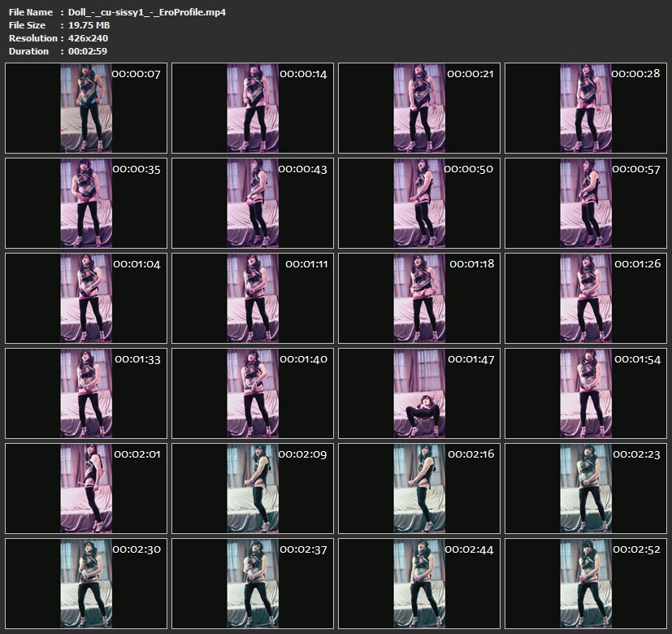This screenshot has width=672, height=634.
Task: Click the 426x240 resolution value
Action: (89, 38)
